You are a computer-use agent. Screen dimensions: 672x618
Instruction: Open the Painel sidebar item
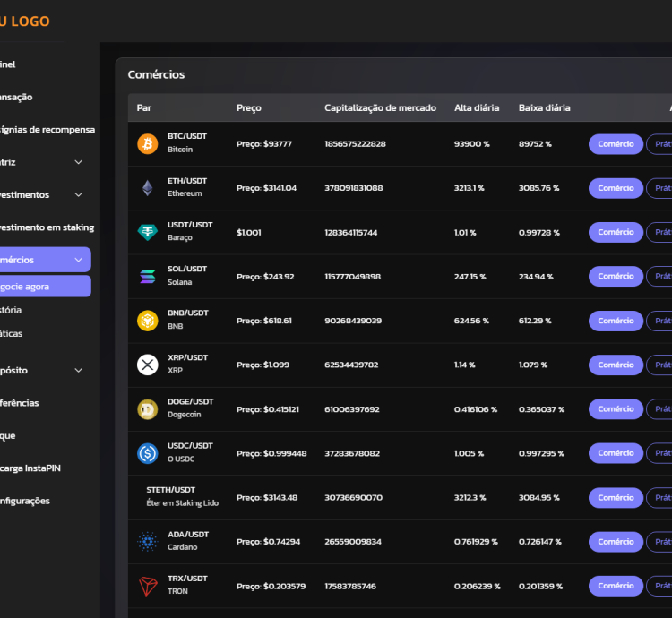(x=8, y=64)
